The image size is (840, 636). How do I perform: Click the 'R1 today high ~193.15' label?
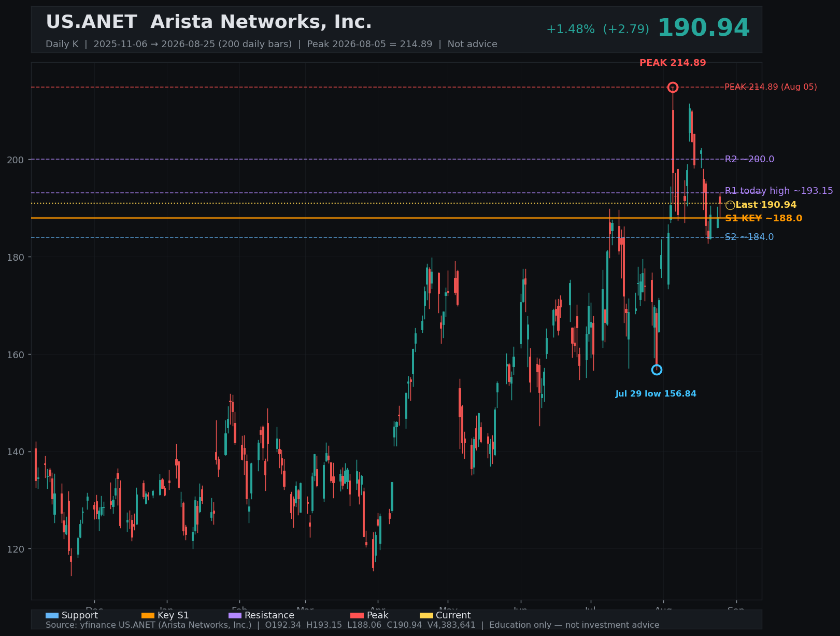pos(779,191)
